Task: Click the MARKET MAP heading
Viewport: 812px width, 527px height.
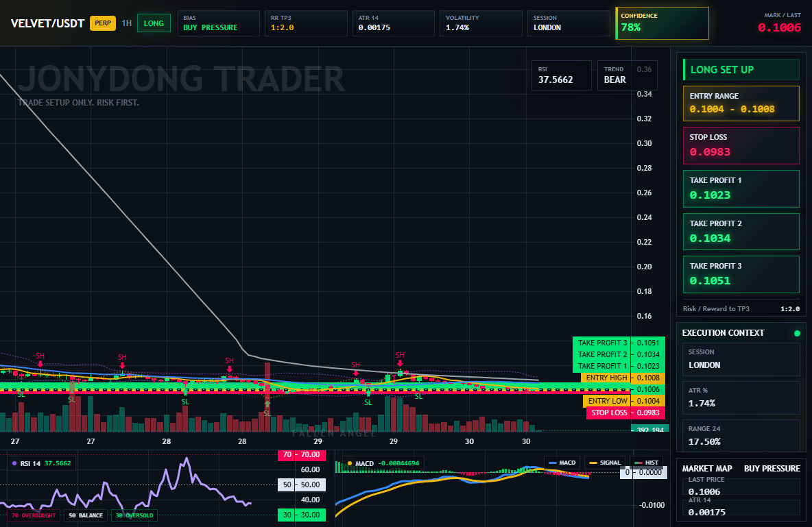Action: point(707,469)
